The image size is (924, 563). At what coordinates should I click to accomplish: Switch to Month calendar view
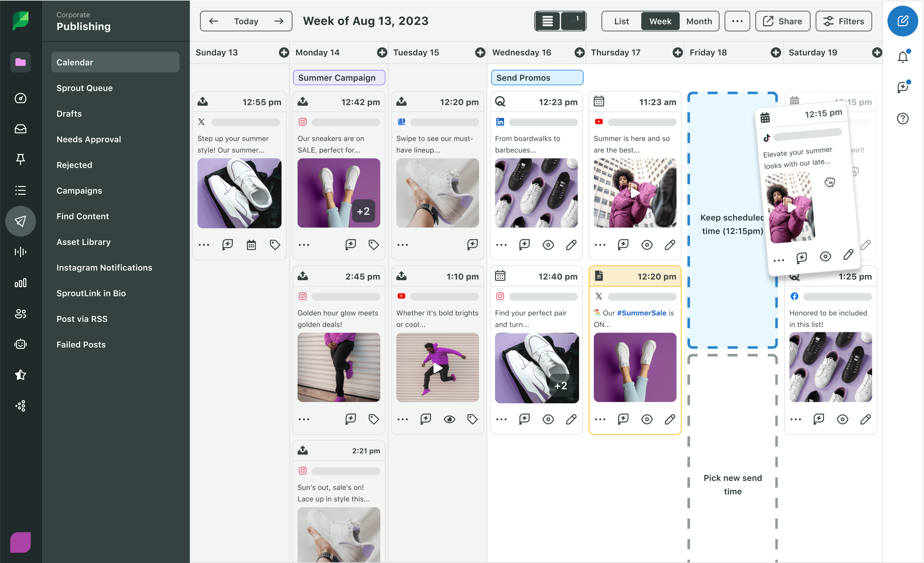698,21
